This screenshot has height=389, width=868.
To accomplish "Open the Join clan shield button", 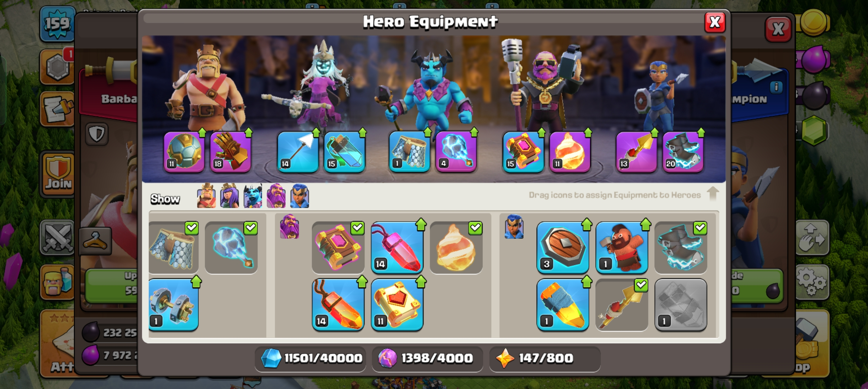I will (x=58, y=174).
